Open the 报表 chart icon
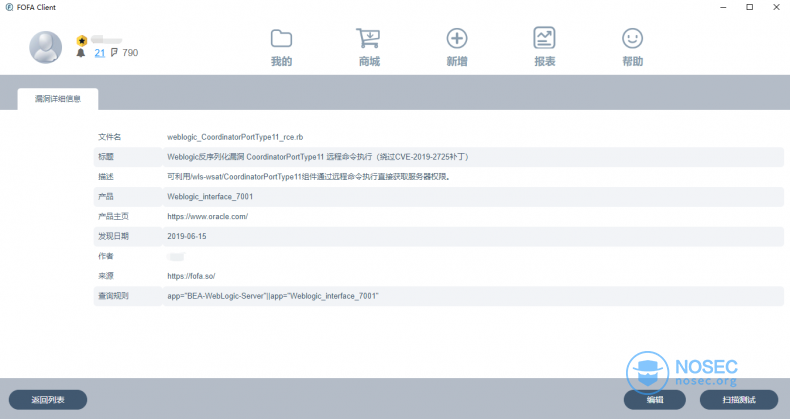 coord(545,38)
